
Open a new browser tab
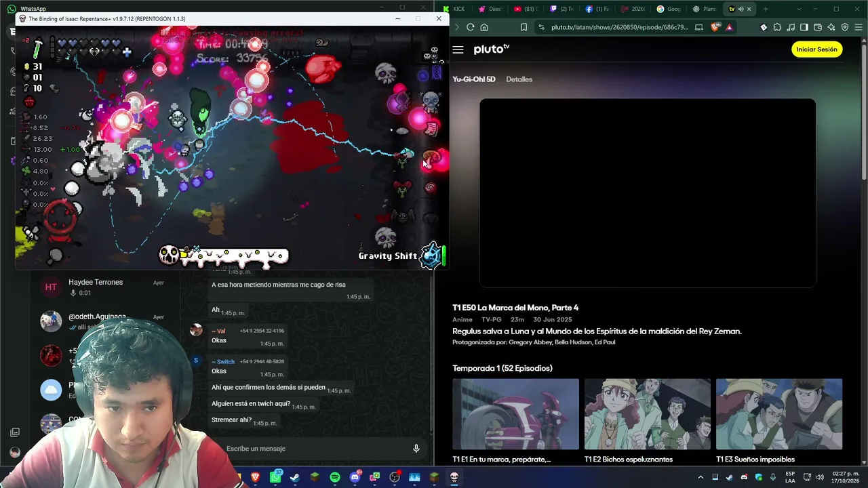(766, 9)
